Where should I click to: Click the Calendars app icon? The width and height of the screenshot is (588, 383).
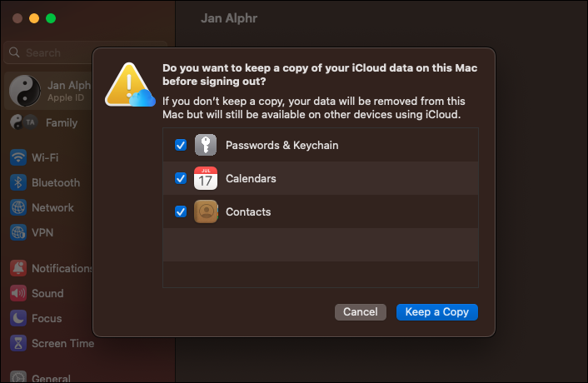coord(206,179)
